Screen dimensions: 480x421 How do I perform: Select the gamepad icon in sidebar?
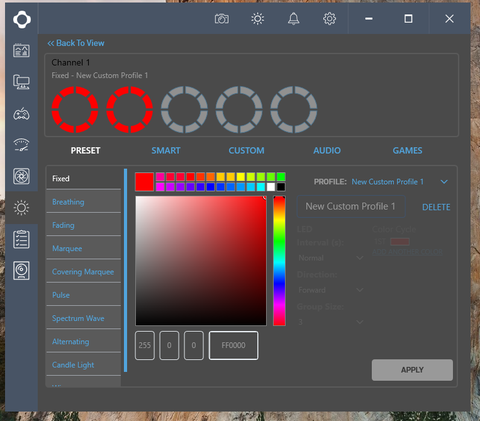click(21, 114)
